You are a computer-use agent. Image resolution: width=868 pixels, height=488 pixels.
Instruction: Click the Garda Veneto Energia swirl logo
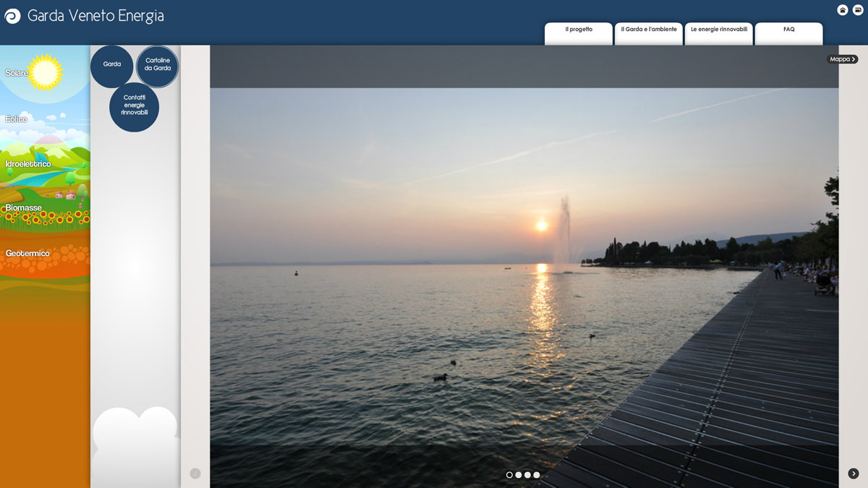pos(12,16)
